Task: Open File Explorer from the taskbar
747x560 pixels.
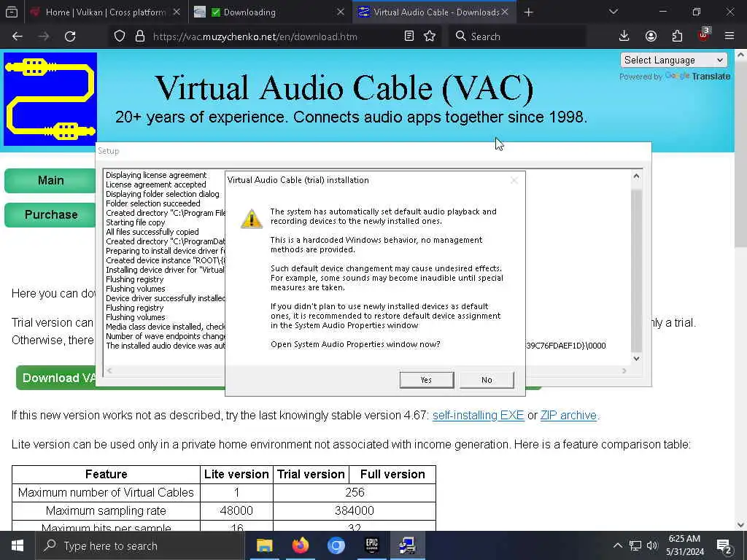Action: [x=264, y=545]
